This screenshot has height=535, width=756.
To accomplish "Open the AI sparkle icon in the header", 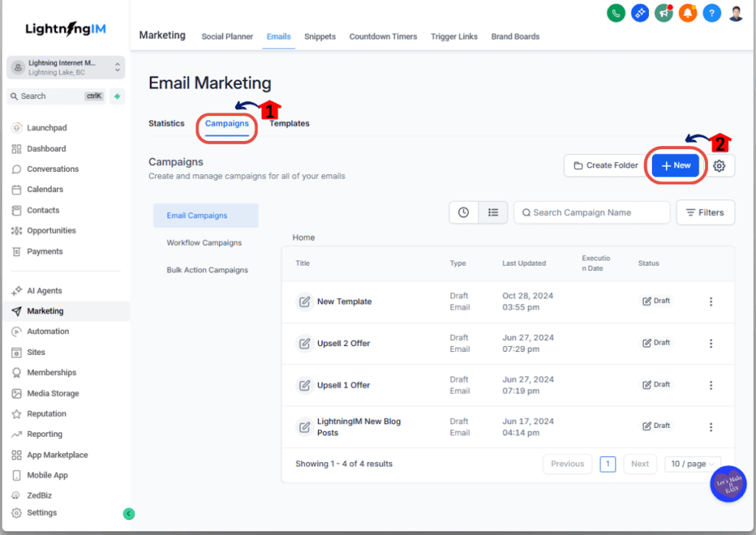I will pyautogui.click(x=639, y=13).
